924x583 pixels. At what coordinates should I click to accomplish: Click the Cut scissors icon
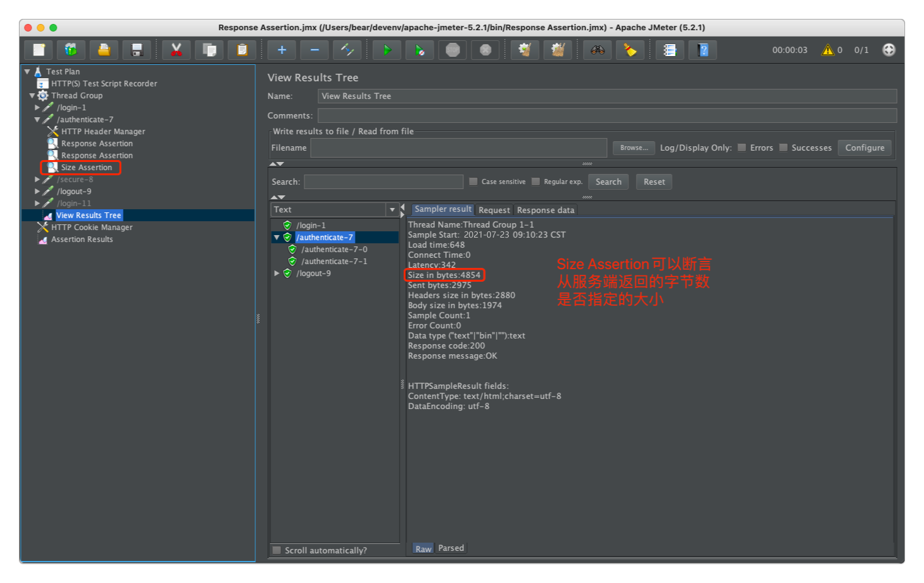(176, 50)
